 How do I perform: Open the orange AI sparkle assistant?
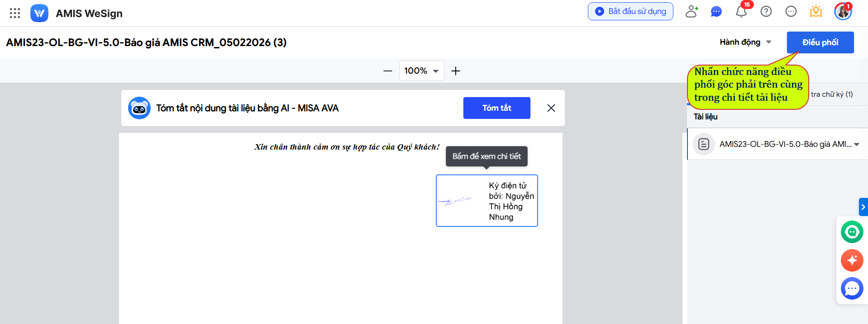tap(852, 260)
